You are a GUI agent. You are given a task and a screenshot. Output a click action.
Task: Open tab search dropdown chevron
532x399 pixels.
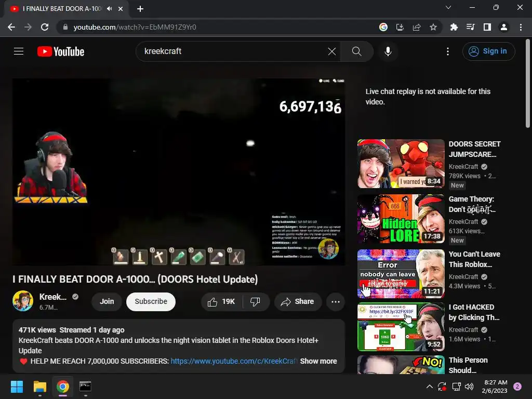pyautogui.click(x=448, y=7)
